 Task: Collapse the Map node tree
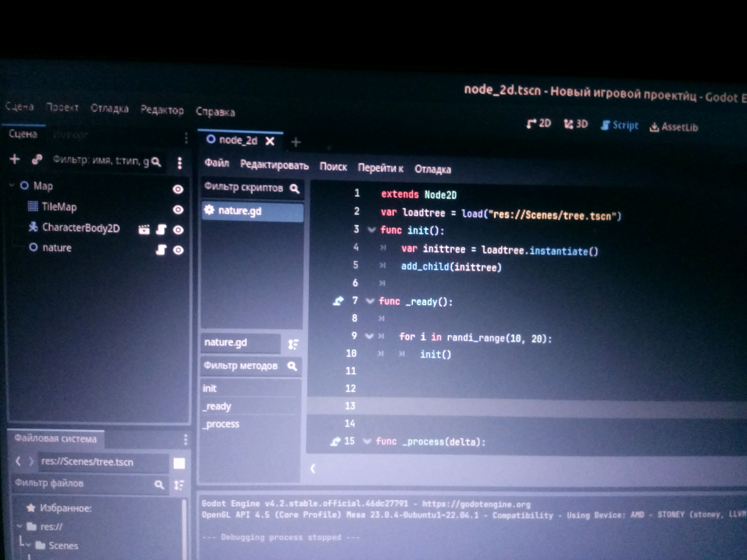pos(12,185)
